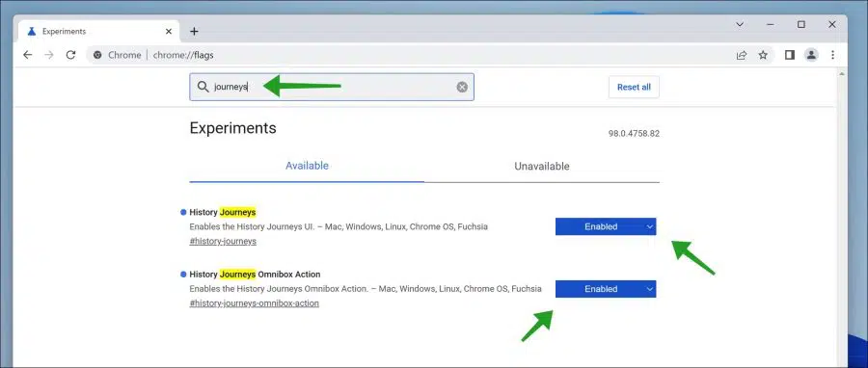Click 'Enables the History Journeys Omnibox Action' description
The image size is (868, 368).
pos(366,289)
